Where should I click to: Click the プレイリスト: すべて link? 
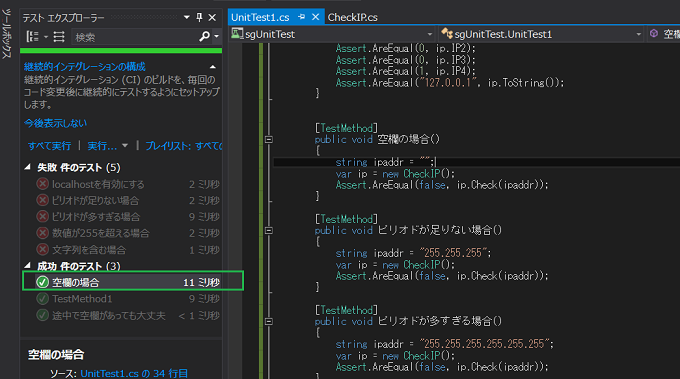point(183,146)
